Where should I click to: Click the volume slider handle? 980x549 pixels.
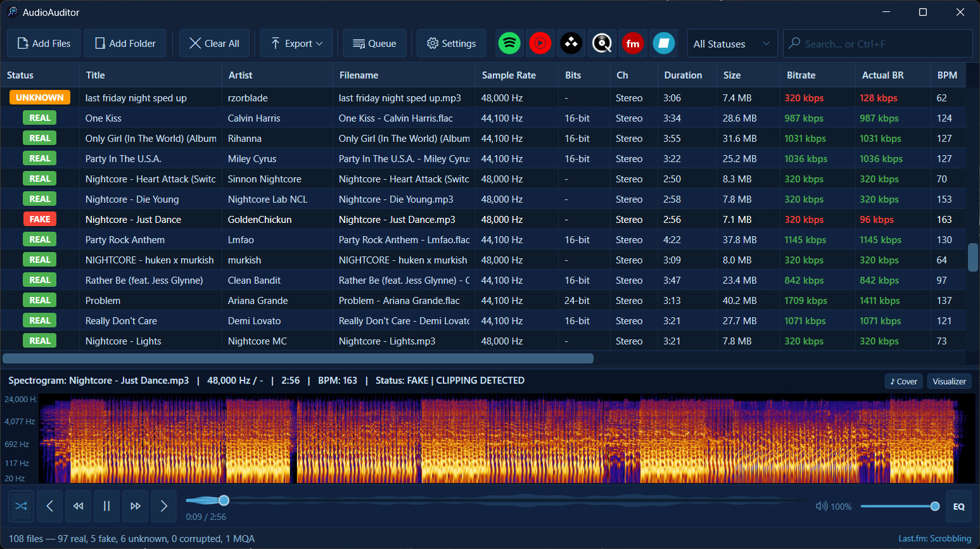(x=934, y=506)
